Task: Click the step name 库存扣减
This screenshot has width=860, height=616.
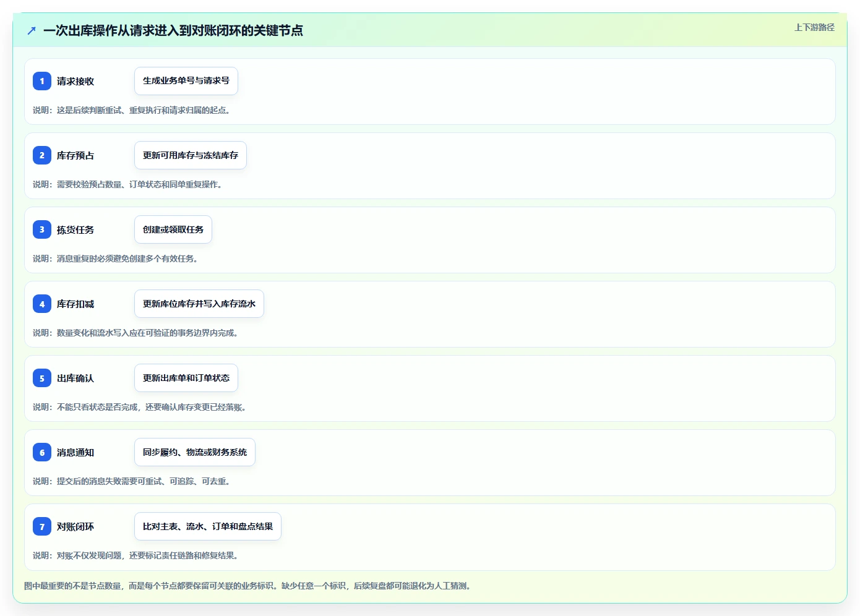Action: point(75,304)
